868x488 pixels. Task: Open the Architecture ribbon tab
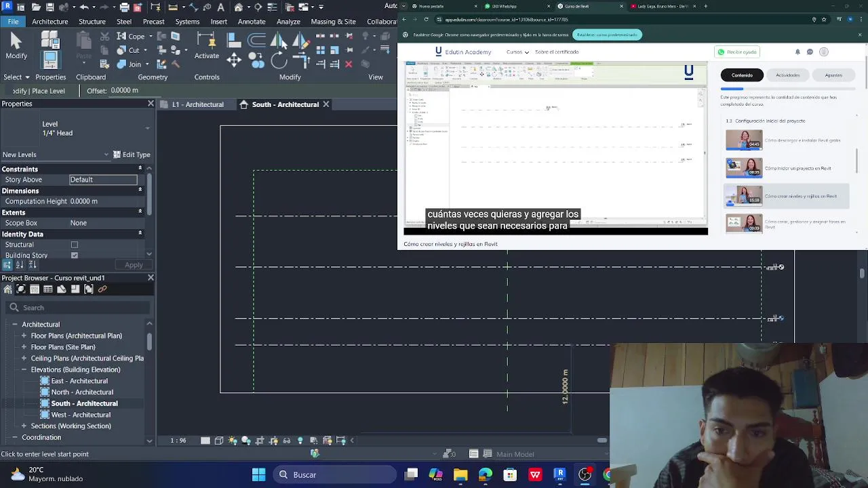(50, 22)
